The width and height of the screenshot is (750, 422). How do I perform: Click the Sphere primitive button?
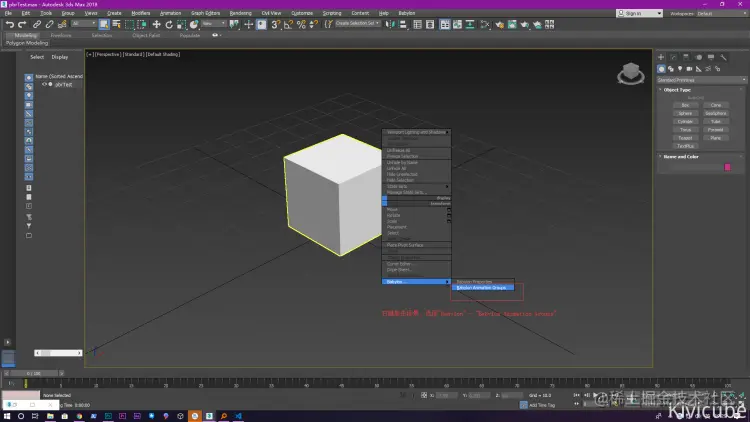point(685,113)
